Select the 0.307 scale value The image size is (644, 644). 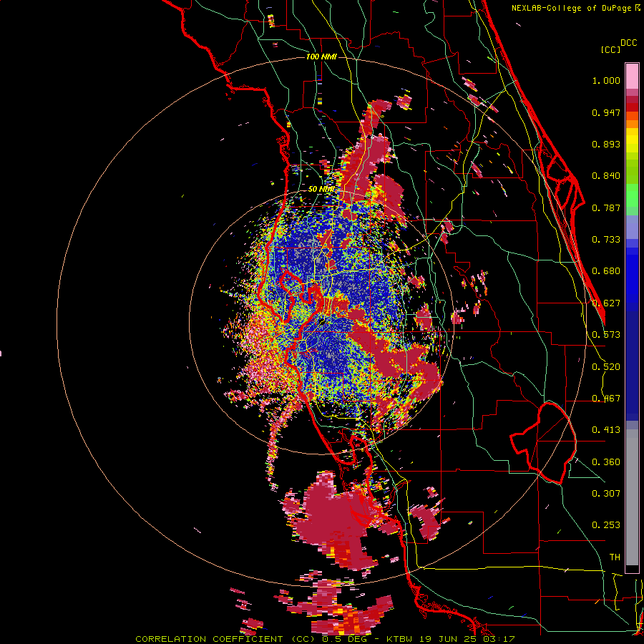coord(606,494)
